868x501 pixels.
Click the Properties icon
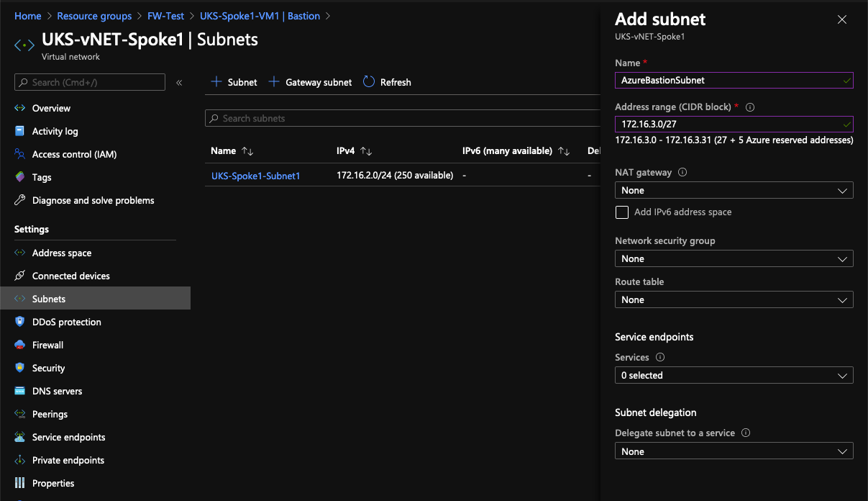pos(19,483)
